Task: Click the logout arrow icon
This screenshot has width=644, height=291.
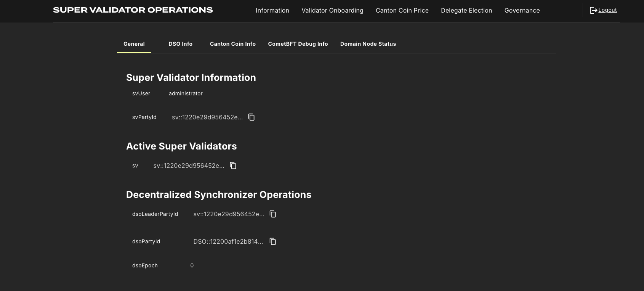Action: pos(593,10)
